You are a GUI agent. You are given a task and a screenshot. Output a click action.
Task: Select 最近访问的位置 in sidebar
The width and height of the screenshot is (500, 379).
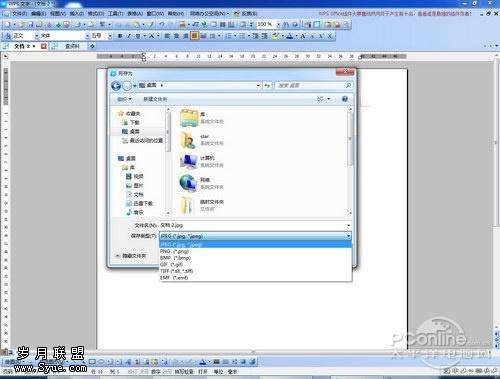[x=143, y=141]
